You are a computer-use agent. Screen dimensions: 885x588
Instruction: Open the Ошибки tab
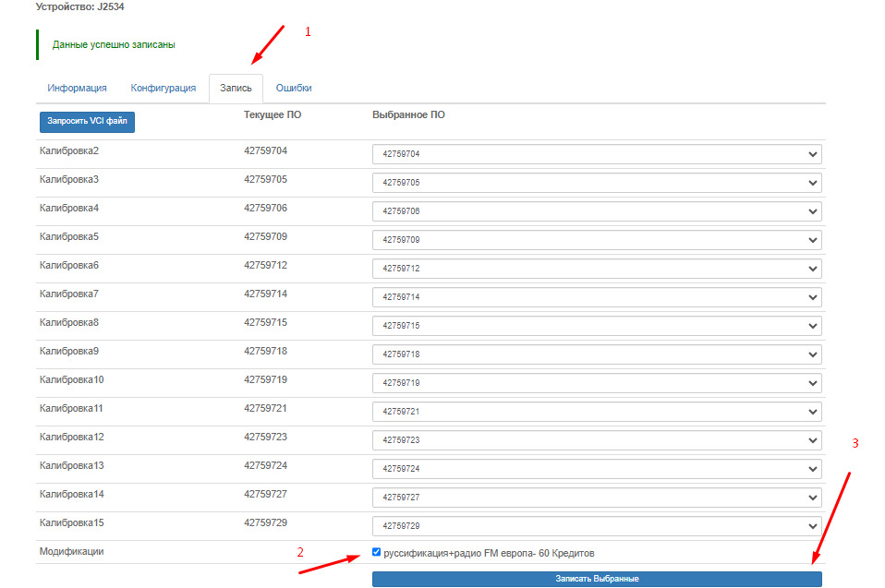click(x=294, y=88)
